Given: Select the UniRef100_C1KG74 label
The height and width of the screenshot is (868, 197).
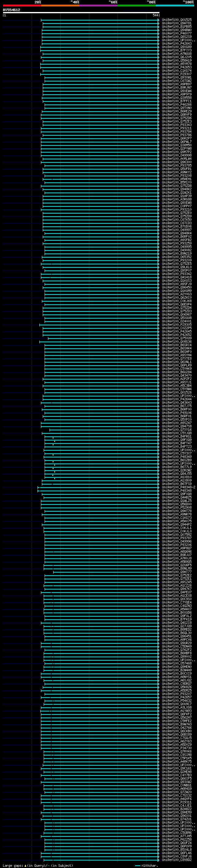Looking at the screenshot, I should 177,71.
